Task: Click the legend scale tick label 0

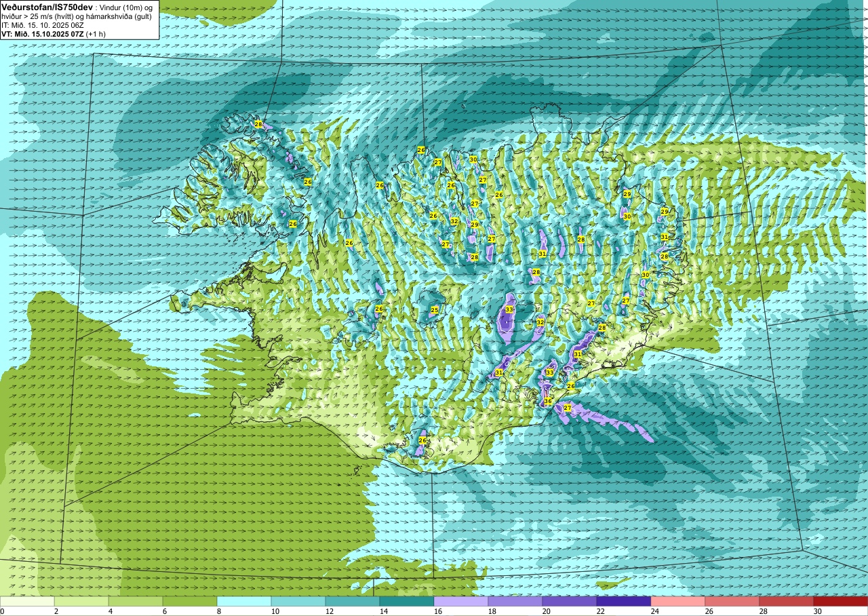Action: pos(2,611)
